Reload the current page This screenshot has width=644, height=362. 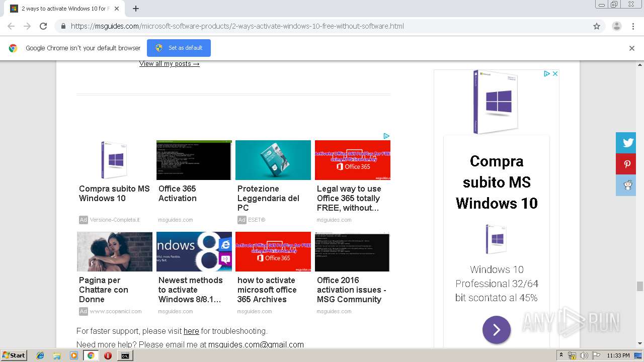point(43,26)
